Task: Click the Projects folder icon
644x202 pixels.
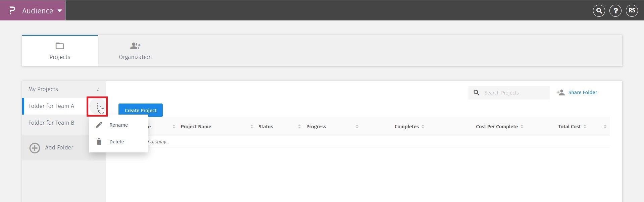Action: click(x=60, y=46)
